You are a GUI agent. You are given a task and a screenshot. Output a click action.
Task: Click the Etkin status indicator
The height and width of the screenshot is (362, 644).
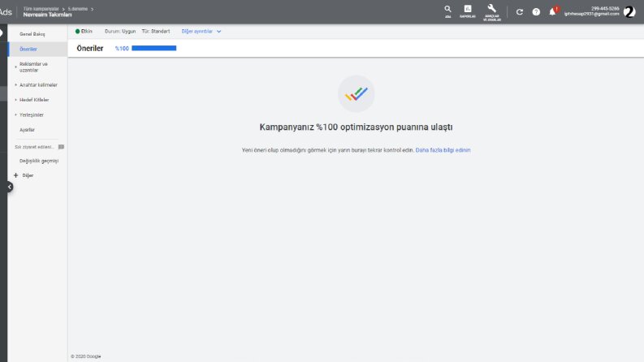pos(84,31)
